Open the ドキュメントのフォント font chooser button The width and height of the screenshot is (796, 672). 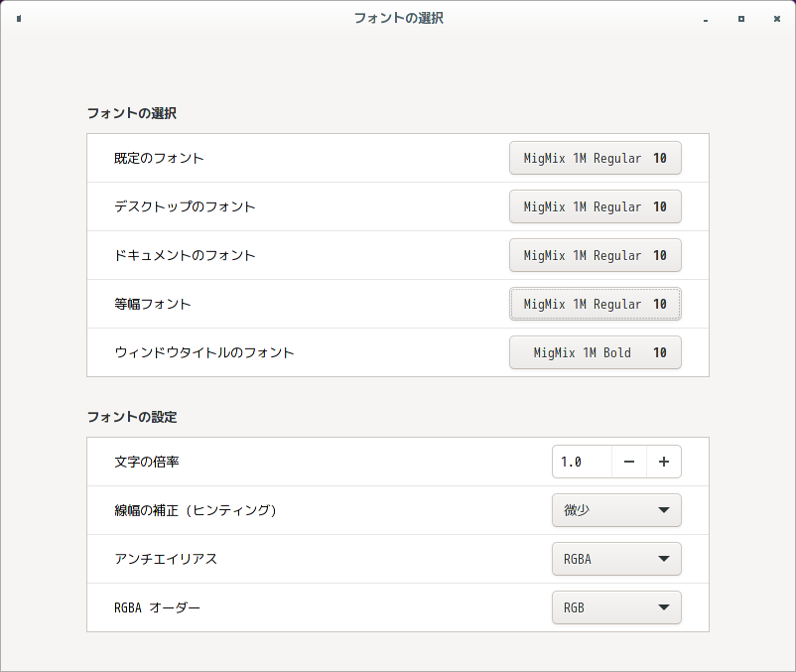pos(595,255)
